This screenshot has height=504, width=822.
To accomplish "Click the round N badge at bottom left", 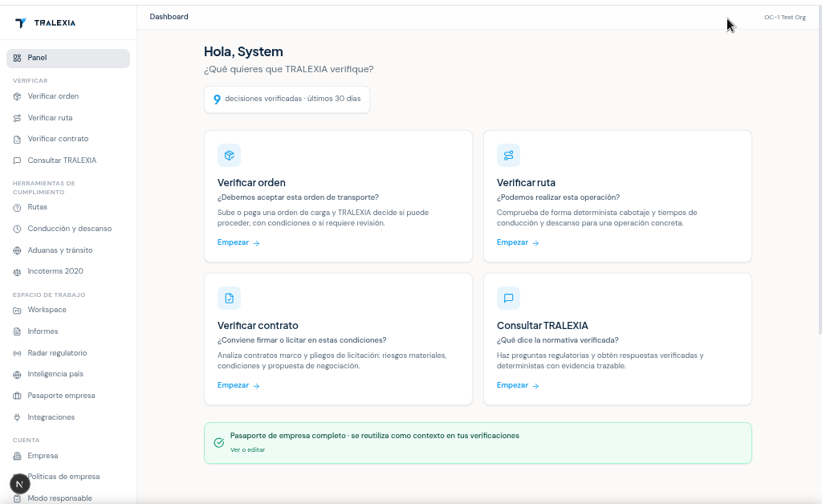I will coord(20,484).
